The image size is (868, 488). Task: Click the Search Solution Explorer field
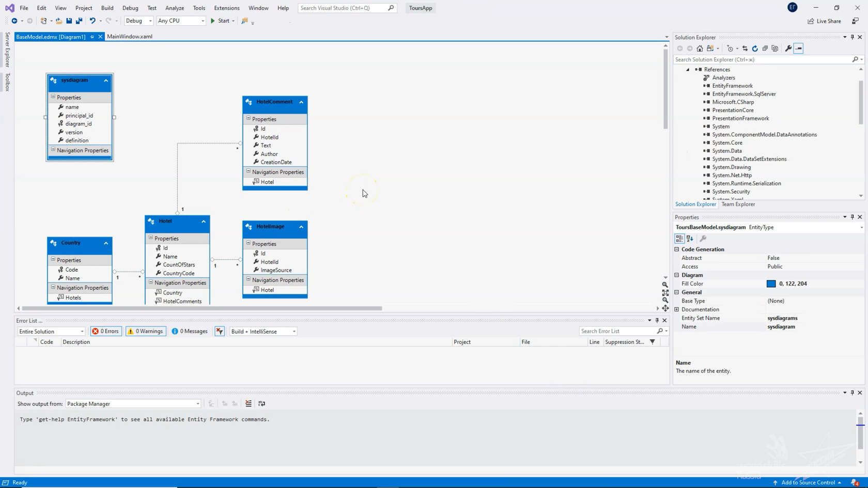coord(768,59)
